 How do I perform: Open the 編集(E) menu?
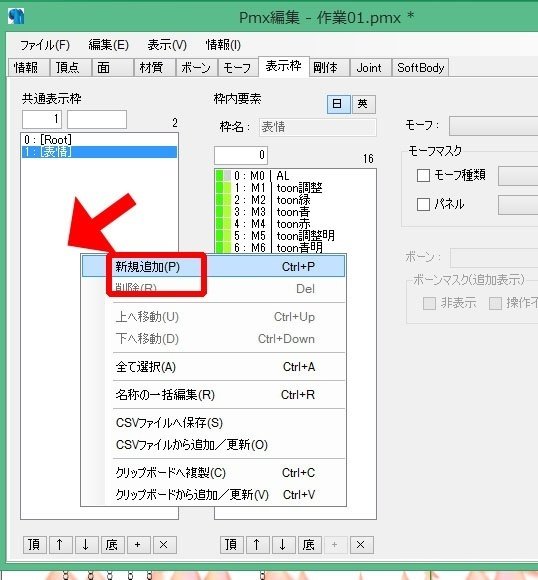click(108, 45)
